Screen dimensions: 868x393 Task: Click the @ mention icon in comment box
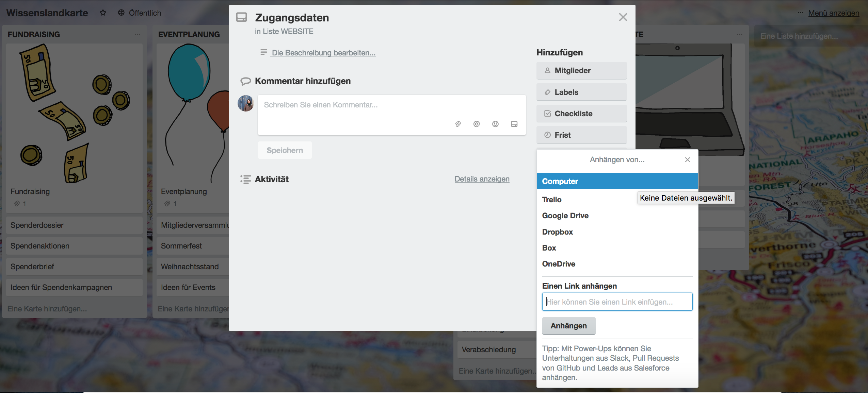[477, 124]
